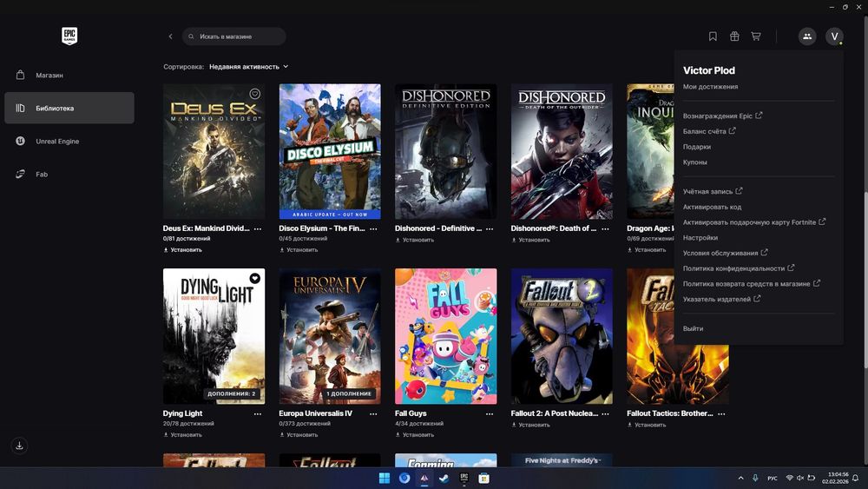This screenshot has height=489, width=868.
Task: Install Europa Universalis IV
Action: pyautogui.click(x=299, y=435)
